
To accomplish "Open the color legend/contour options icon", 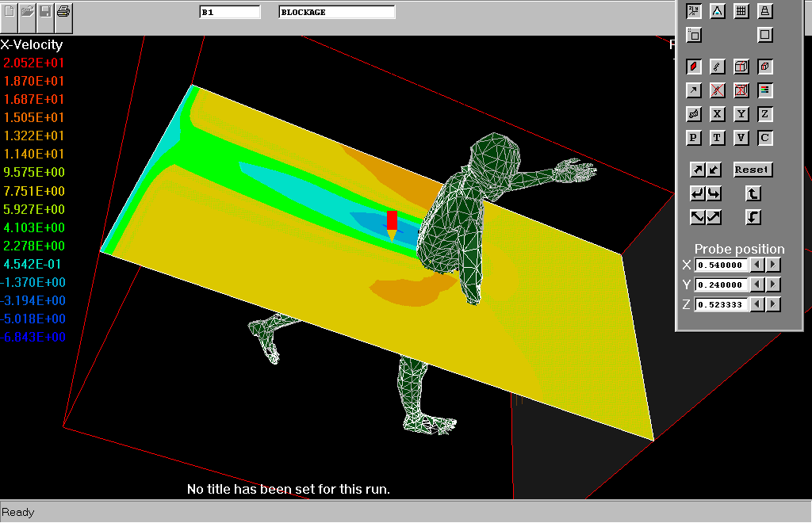I will pyautogui.click(x=765, y=90).
